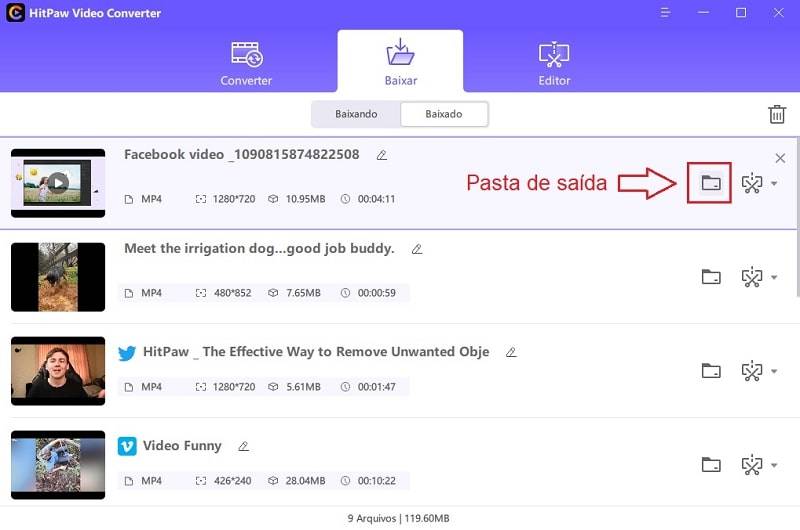Edit HitPaw Twitter video with the scissors icon
This screenshot has width=800, height=530.
(752, 371)
